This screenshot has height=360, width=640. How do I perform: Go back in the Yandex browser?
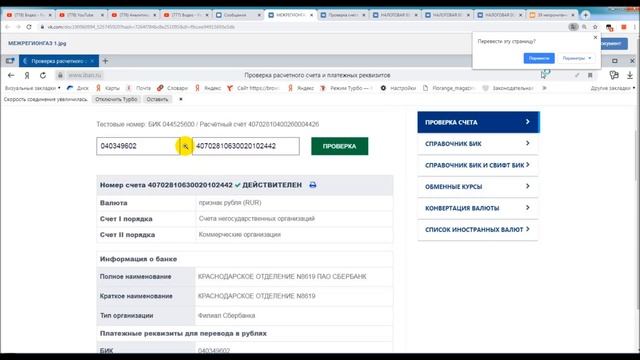11,76
